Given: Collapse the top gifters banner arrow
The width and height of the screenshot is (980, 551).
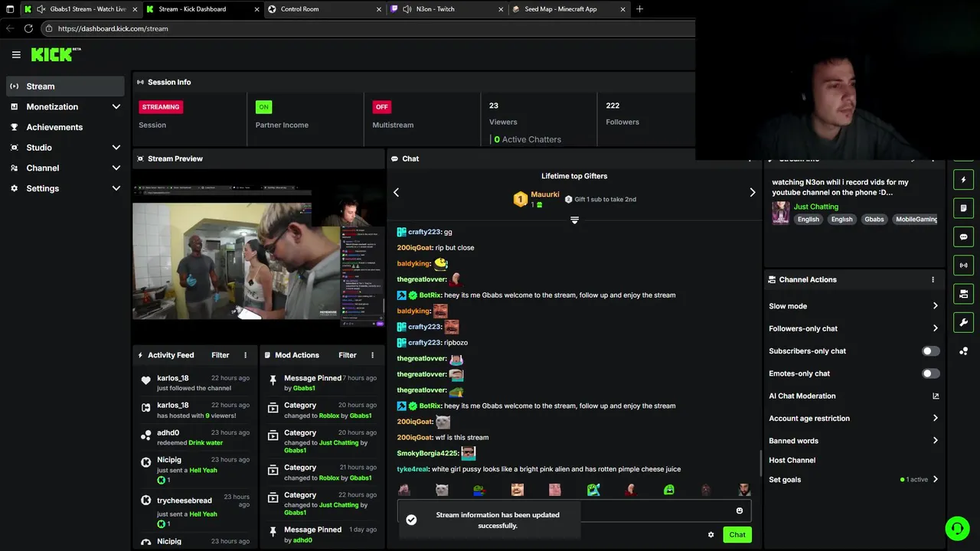Looking at the screenshot, I should click(574, 220).
